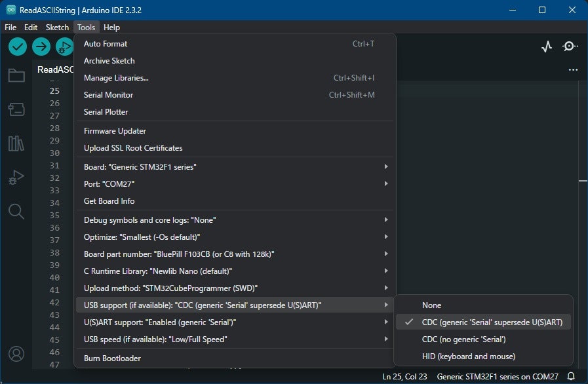The width and height of the screenshot is (588, 384).
Task: Click the Verify checkmark button
Action: tap(18, 47)
